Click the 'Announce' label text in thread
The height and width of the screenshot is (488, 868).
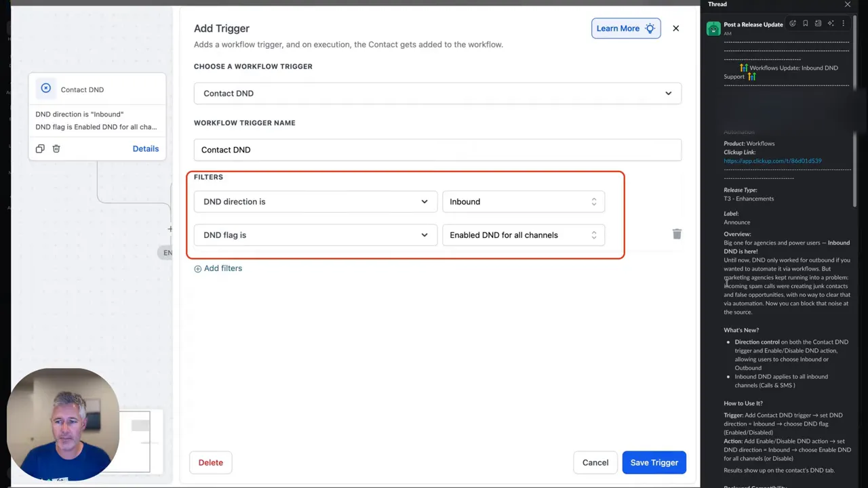click(x=736, y=222)
